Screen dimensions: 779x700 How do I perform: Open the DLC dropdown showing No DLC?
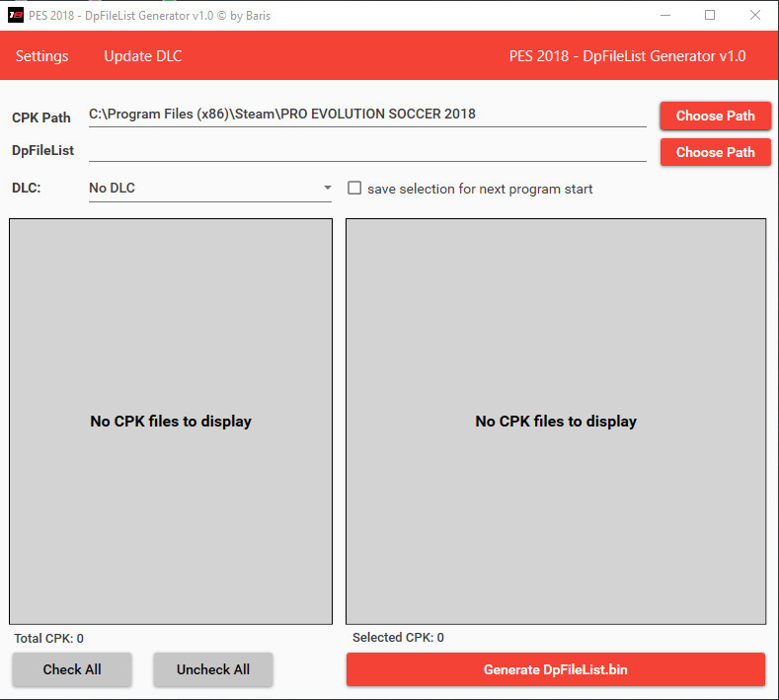pos(209,189)
